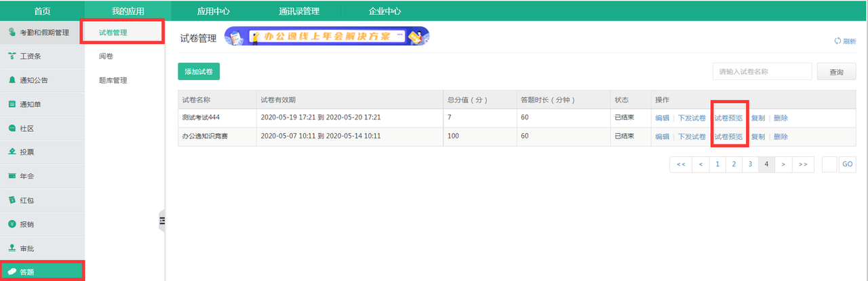Click the 投票 voting sidebar icon
The image size is (868, 281).
click(x=12, y=152)
